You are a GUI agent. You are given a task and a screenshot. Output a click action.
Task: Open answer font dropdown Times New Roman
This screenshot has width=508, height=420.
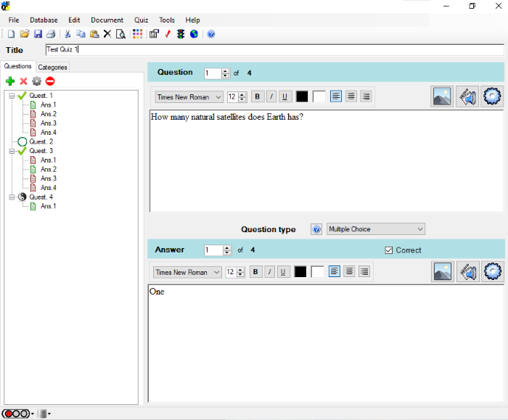point(187,272)
